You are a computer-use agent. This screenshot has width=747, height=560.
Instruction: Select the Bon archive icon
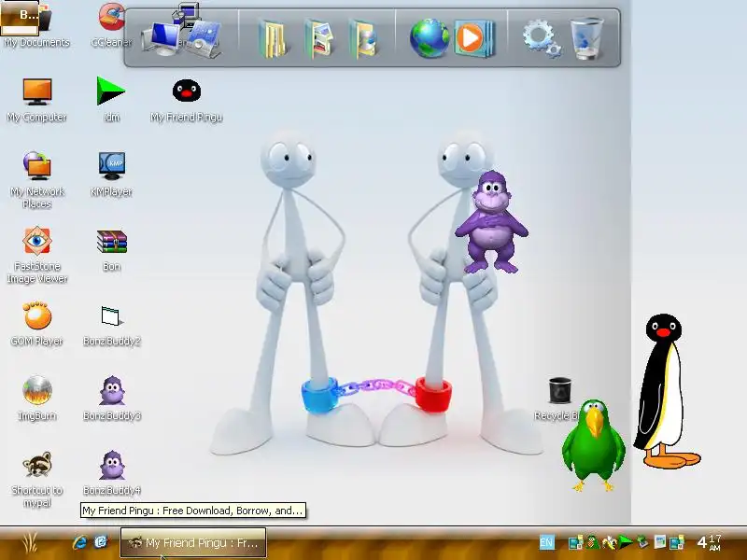(x=111, y=249)
